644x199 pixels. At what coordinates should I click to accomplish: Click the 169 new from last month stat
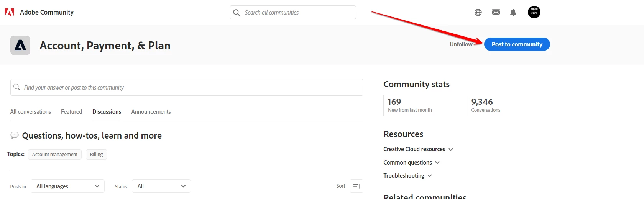[x=410, y=105]
